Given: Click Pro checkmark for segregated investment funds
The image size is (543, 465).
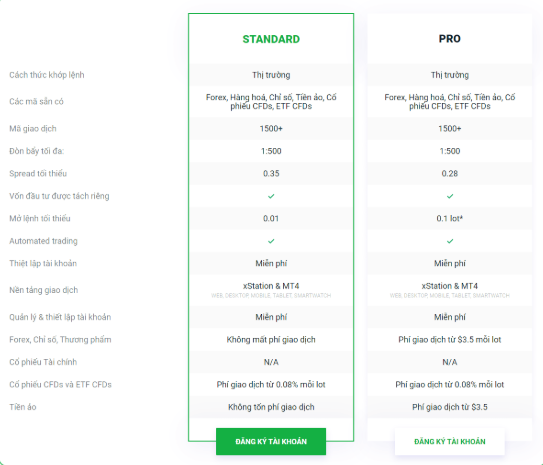Looking at the screenshot, I should (x=450, y=196).
